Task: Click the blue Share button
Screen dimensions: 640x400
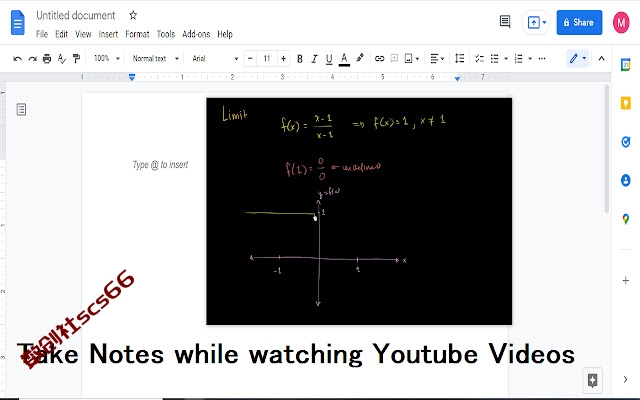Action: [579, 22]
